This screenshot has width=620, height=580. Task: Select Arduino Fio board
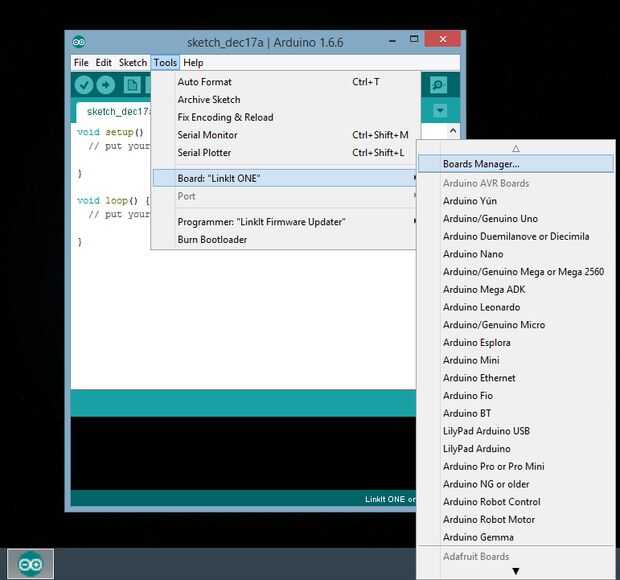pos(516,395)
